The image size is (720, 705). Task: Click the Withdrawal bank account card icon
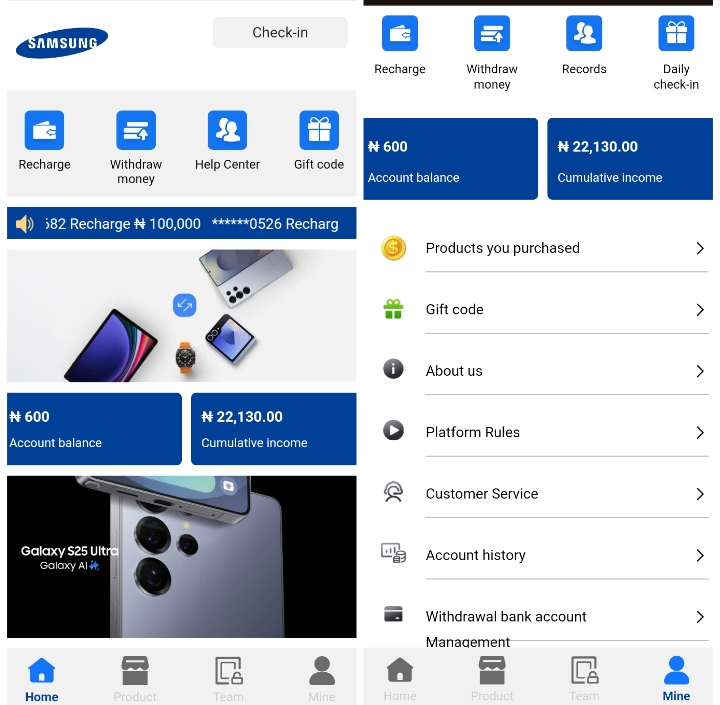click(x=394, y=614)
